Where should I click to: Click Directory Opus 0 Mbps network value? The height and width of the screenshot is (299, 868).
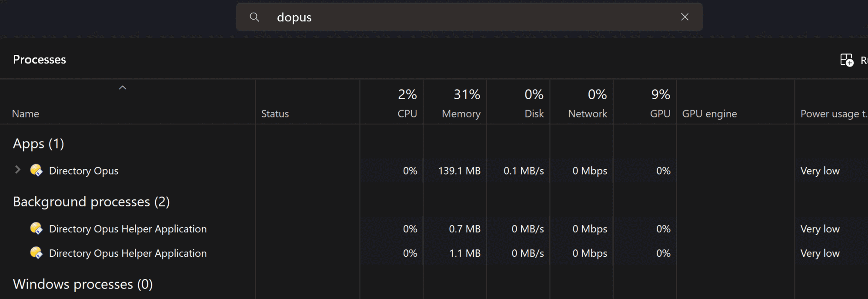click(x=590, y=171)
